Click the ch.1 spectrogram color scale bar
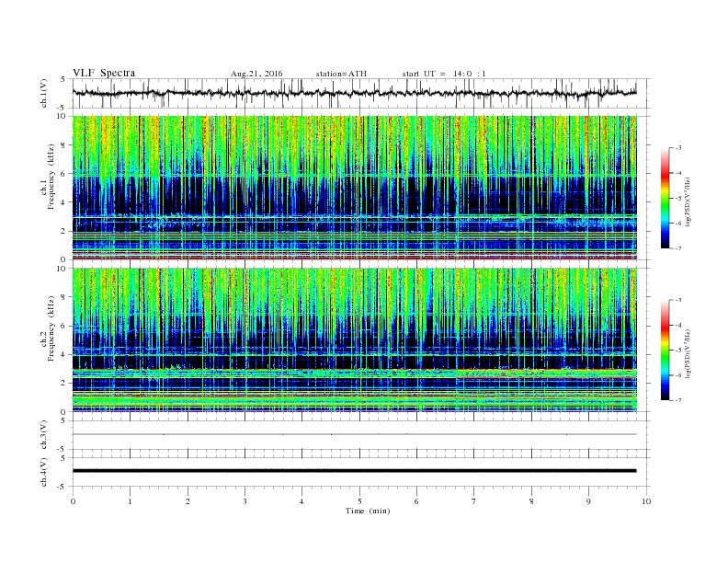Image resolution: width=728 pixels, height=563 pixels. 665,198
